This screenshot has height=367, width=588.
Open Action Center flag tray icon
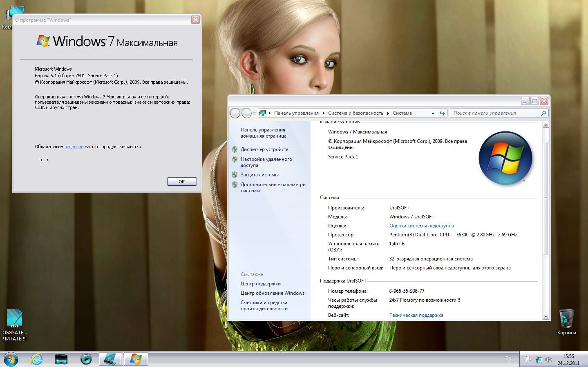529,360
